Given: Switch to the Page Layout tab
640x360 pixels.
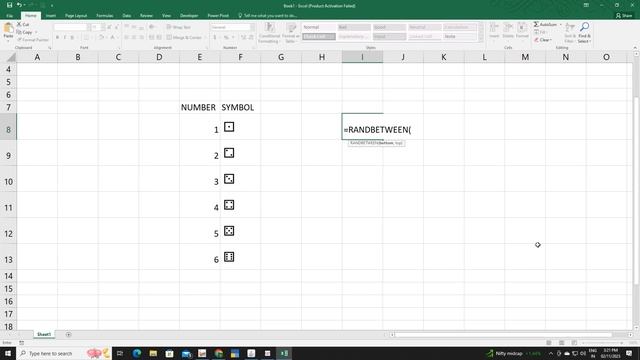Looking at the screenshot, I should [76, 16].
